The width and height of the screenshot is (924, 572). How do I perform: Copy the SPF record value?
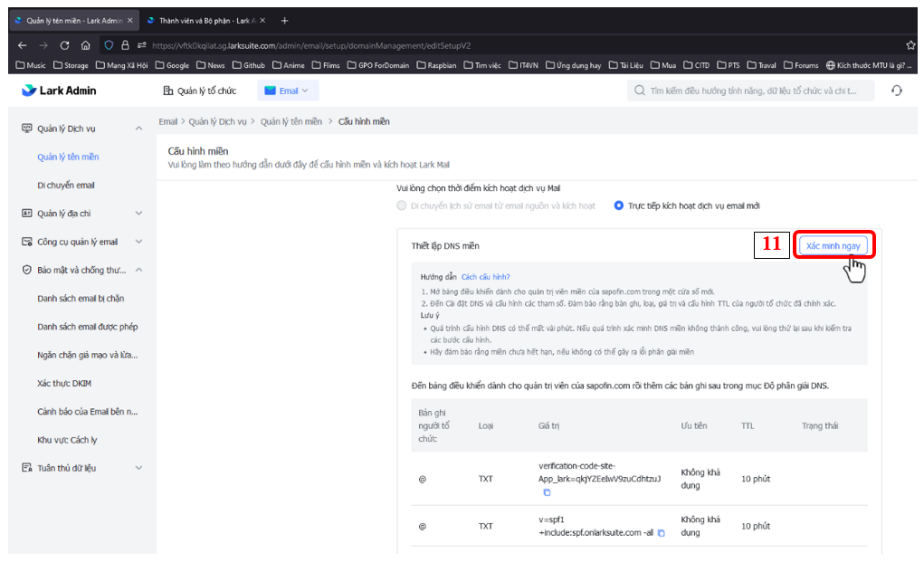click(662, 533)
